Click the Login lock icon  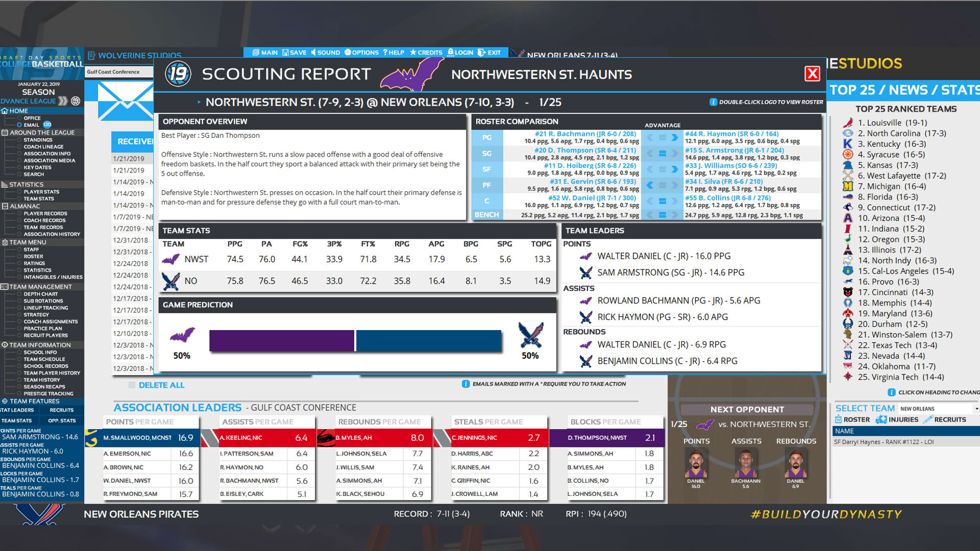[451, 53]
